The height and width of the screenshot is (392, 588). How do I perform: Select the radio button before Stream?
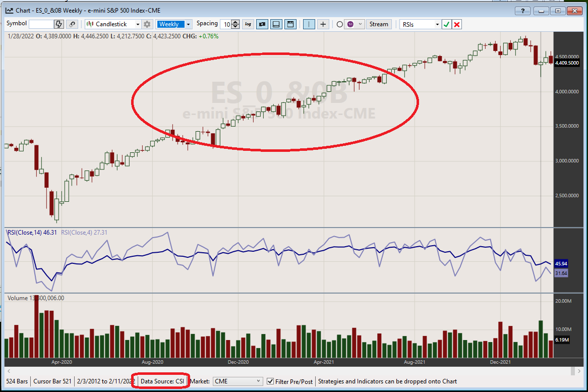(339, 24)
